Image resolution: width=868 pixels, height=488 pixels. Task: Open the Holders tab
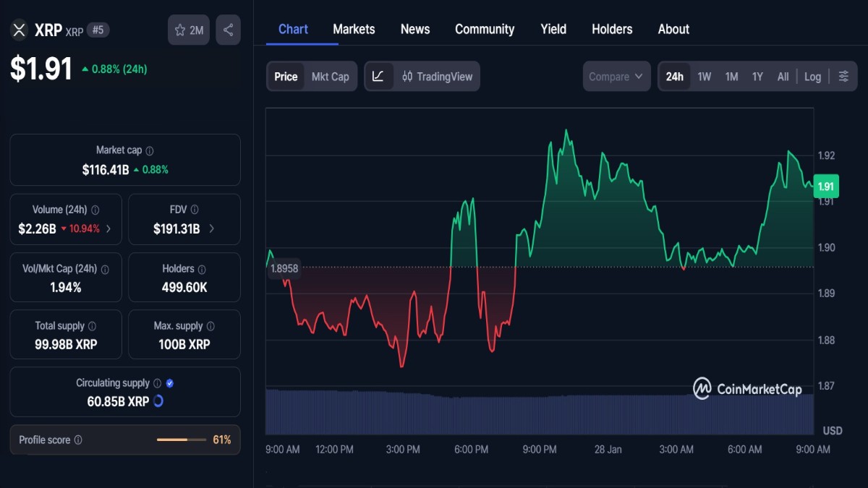pyautogui.click(x=611, y=29)
